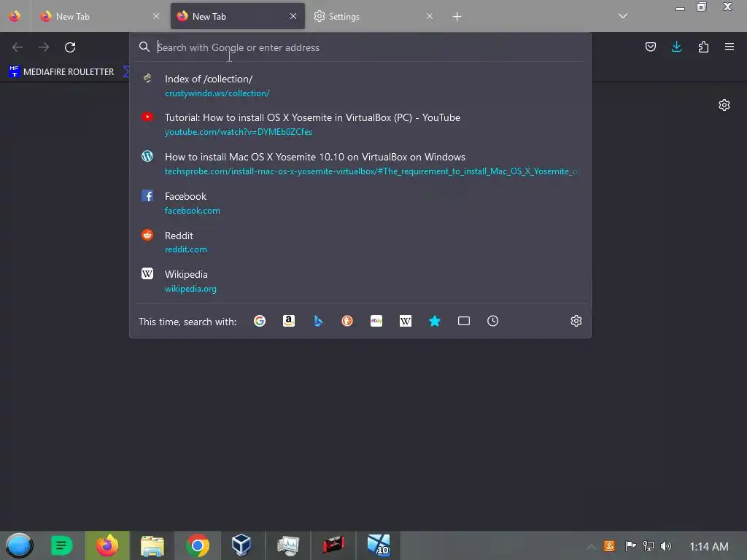
Task: Close the active second New Tab
Action: pyautogui.click(x=293, y=16)
